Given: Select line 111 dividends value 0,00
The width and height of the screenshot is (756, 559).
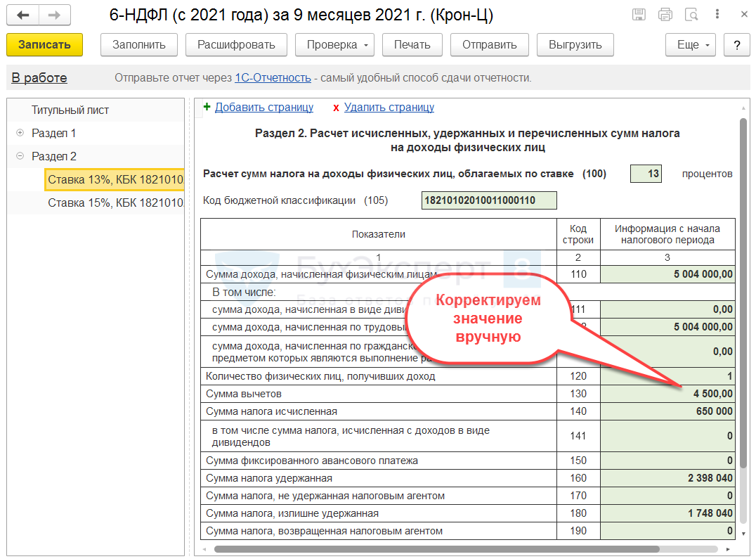Looking at the screenshot, I should [667, 309].
